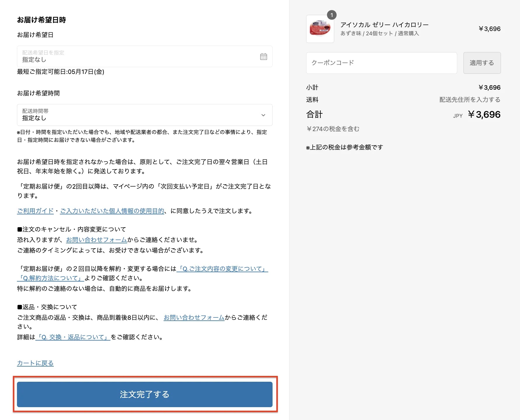The image size is (520, 420).
Task: Go back via カートに戻る link
Action: 35,363
